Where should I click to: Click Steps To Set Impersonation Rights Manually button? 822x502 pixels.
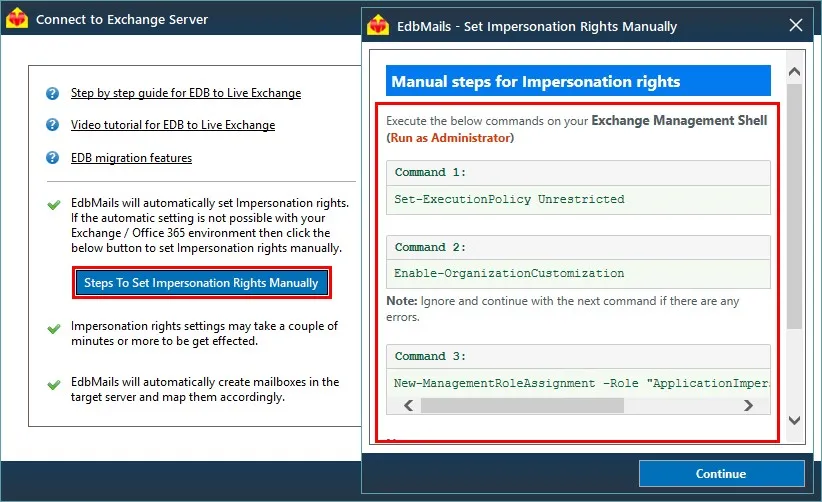point(202,283)
